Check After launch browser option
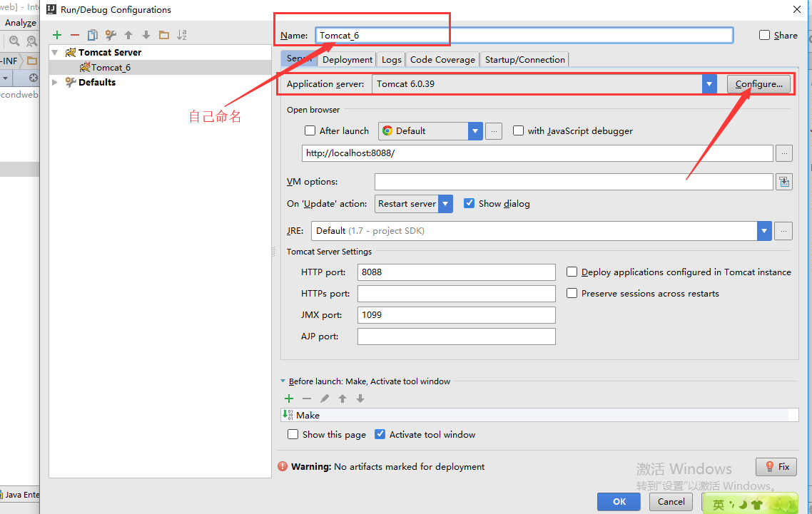Screen dimensions: 812x514 pyautogui.click(x=310, y=130)
